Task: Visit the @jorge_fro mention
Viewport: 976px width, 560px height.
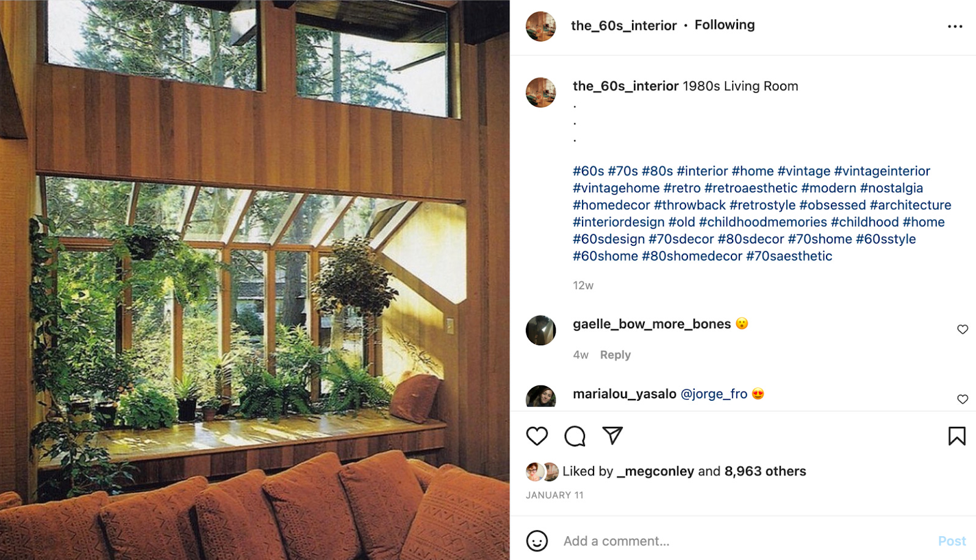Action: click(714, 394)
